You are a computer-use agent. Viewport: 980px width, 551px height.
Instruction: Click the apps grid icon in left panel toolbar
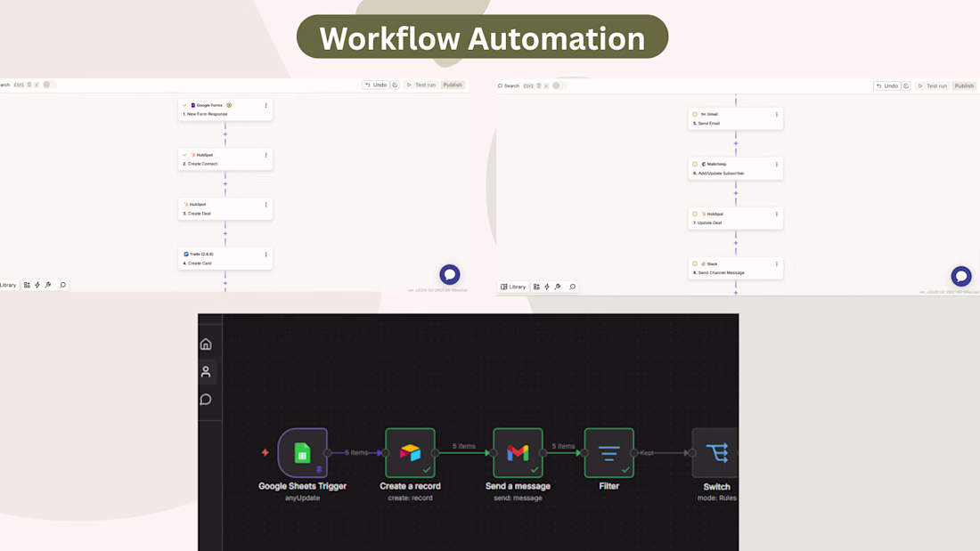pos(27,285)
